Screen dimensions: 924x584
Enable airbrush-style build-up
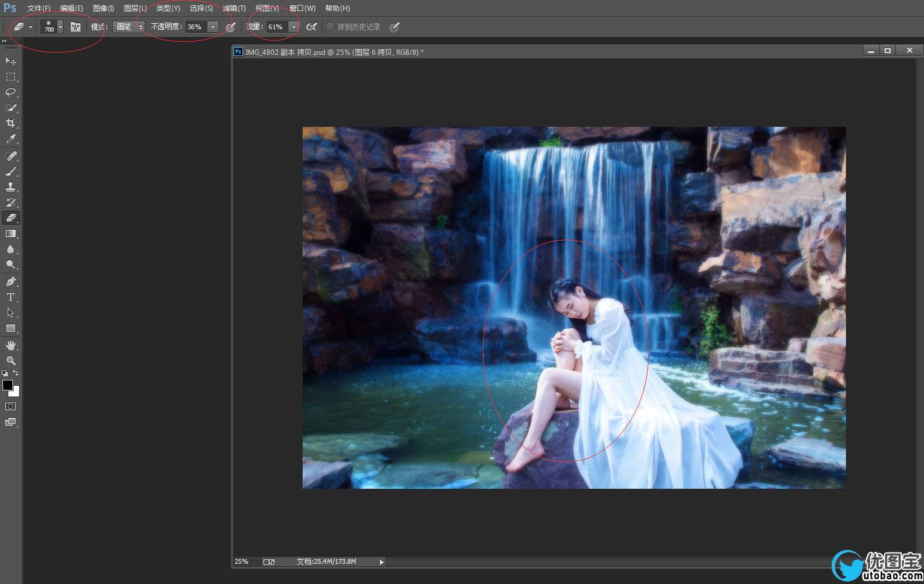[x=311, y=27]
